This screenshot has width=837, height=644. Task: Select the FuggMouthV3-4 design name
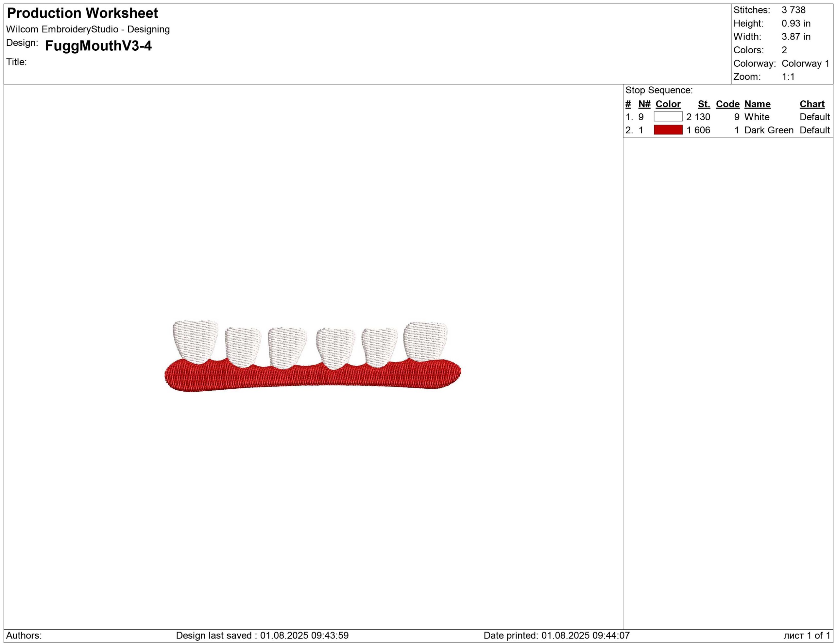pos(98,45)
